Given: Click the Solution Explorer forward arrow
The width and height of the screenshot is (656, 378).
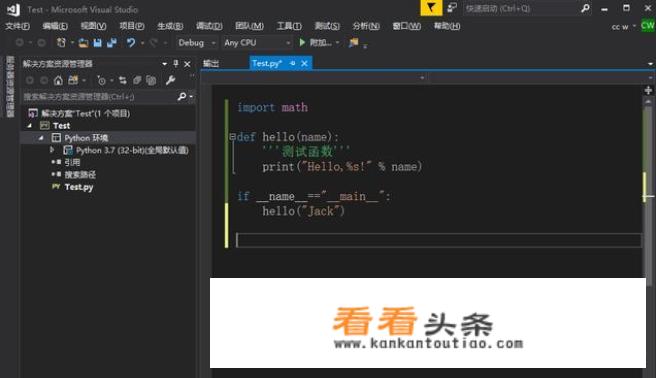Looking at the screenshot, I should tap(44, 80).
